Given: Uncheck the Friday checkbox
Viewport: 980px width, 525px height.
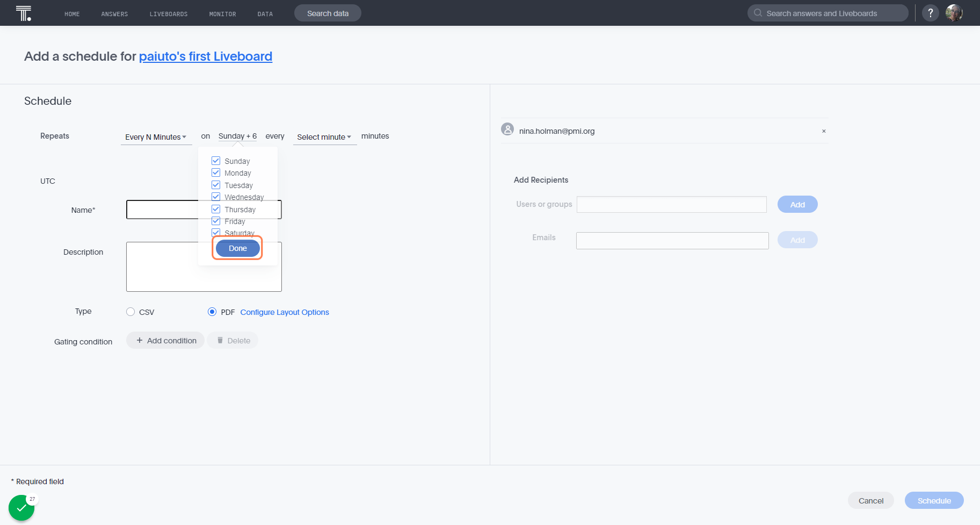Looking at the screenshot, I should 216,221.
